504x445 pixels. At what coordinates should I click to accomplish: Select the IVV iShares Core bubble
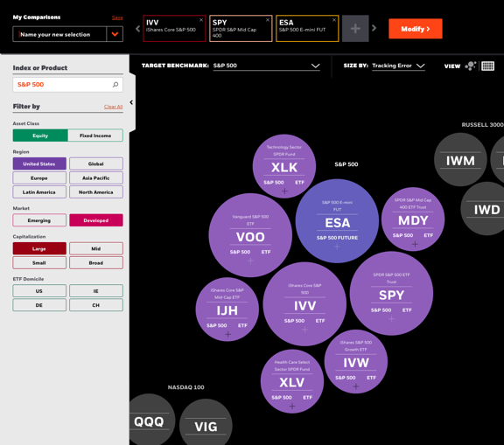pyautogui.click(x=304, y=304)
